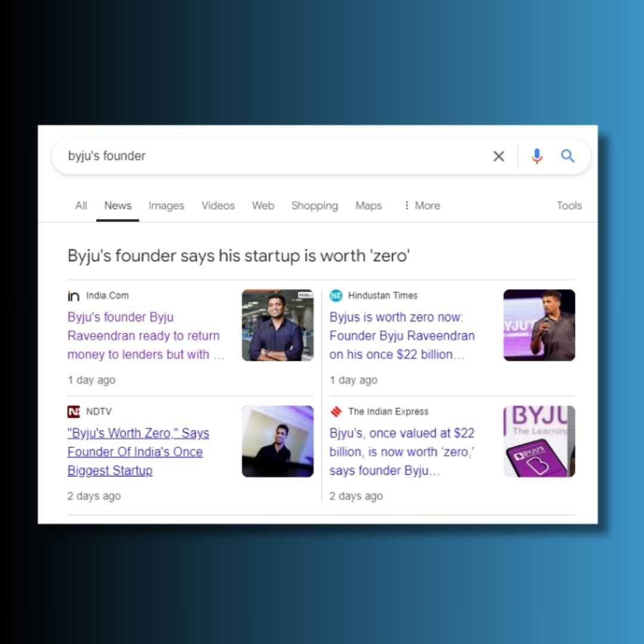Clear the search box with the X icon
Image resolution: width=644 pixels, height=644 pixels.
point(499,156)
